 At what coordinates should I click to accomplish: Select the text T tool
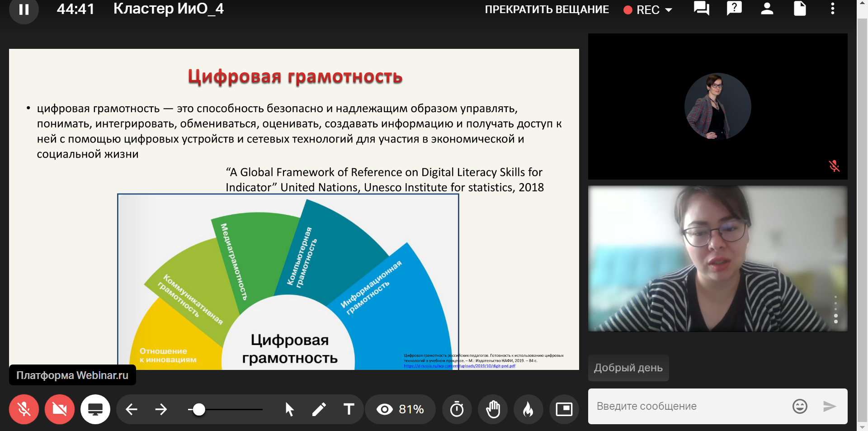click(349, 409)
